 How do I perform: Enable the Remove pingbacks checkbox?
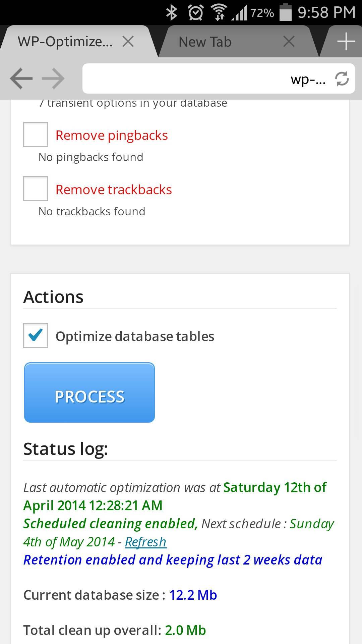click(x=36, y=135)
